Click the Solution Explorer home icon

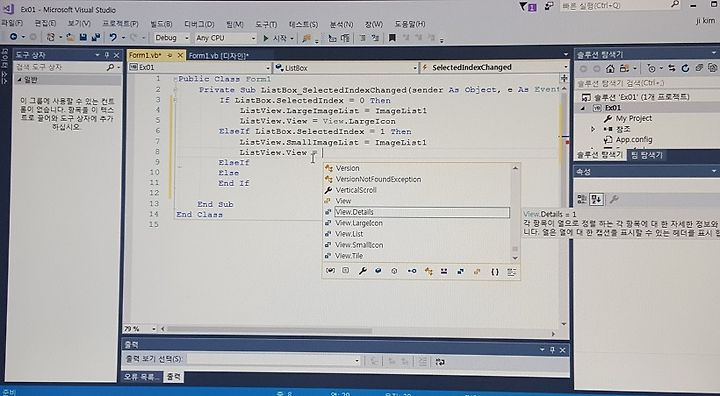pos(610,68)
